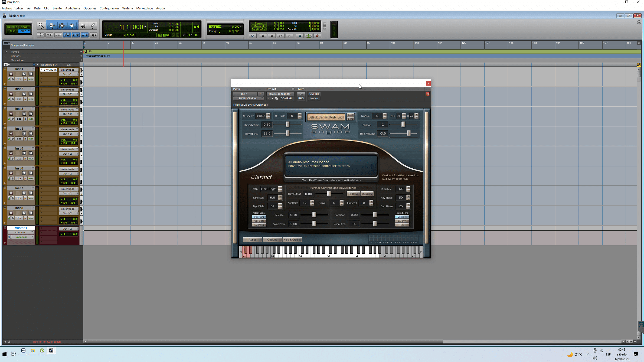This screenshot has height=362, width=644.
Task: Open the Ventana menu
Action: 127,8
